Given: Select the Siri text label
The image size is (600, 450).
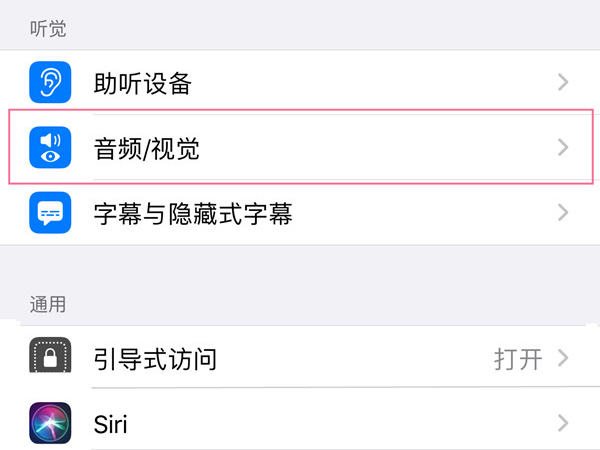Looking at the screenshot, I should pos(110,424).
